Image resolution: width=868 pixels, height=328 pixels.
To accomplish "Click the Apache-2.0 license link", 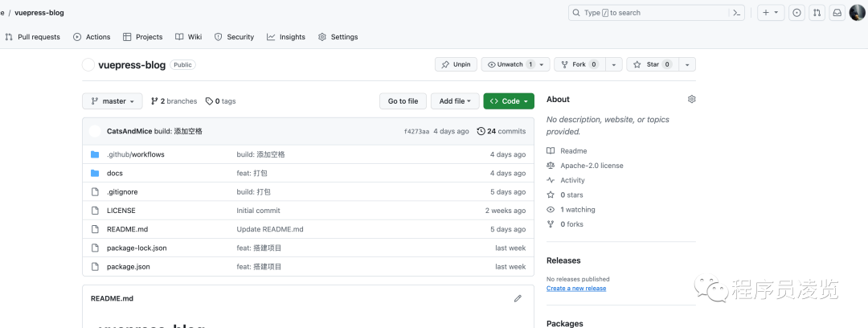I will tap(584, 166).
